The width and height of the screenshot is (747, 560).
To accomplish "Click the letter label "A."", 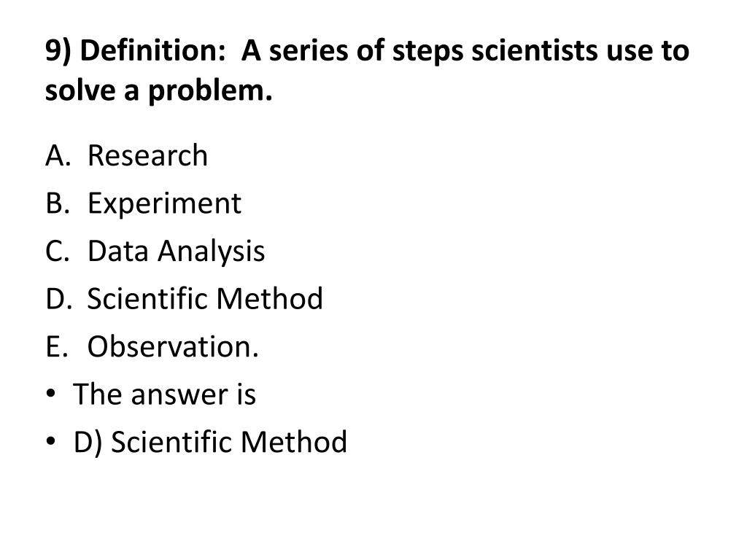I will coord(56,155).
